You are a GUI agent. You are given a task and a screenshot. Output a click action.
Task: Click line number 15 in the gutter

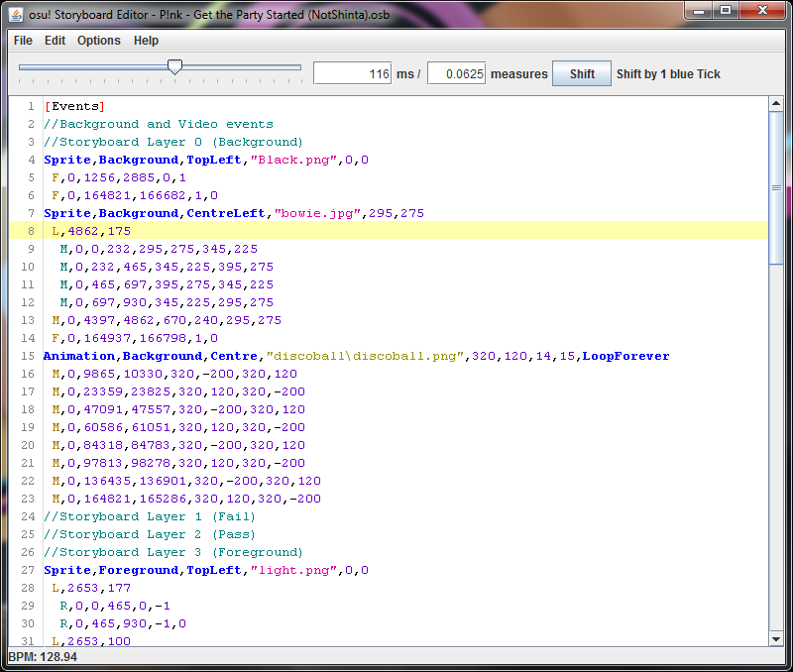[x=28, y=356]
